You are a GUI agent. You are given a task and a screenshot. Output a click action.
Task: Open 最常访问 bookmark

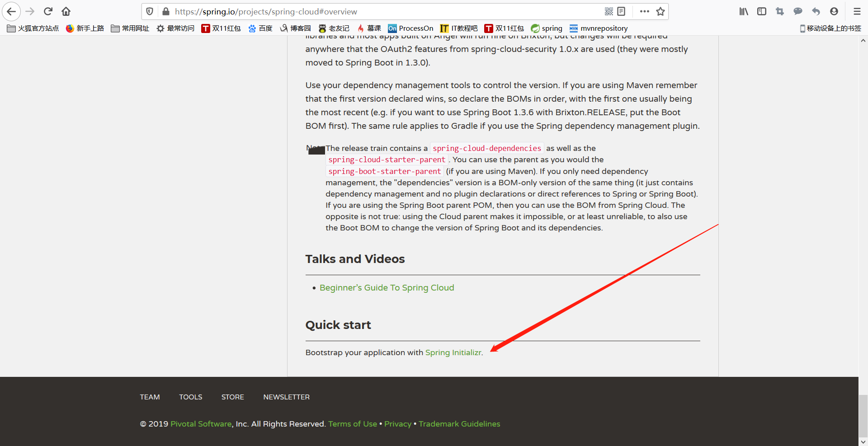pos(175,28)
